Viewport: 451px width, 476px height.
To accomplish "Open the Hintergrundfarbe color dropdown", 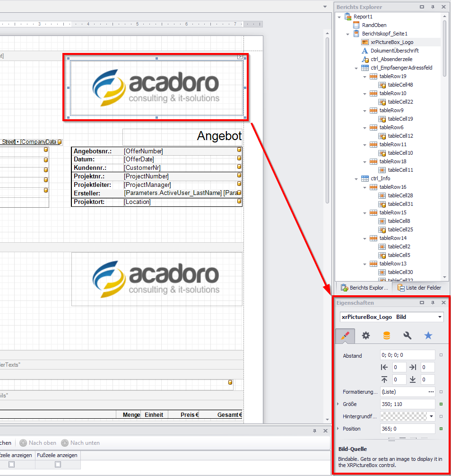I will [431, 416].
